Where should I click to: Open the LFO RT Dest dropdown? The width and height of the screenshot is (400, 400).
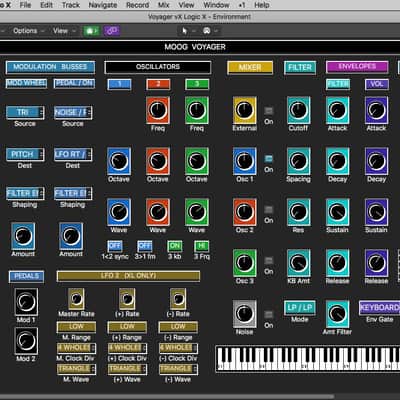coord(73,154)
